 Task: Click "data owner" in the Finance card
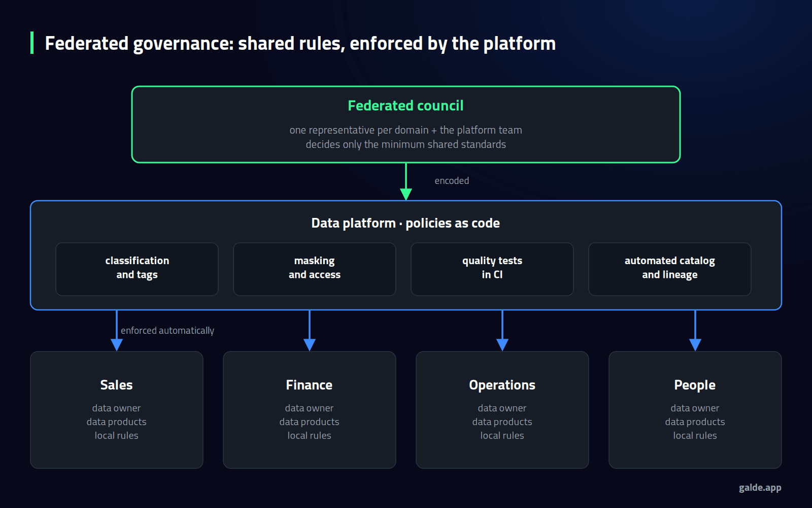[x=309, y=408]
